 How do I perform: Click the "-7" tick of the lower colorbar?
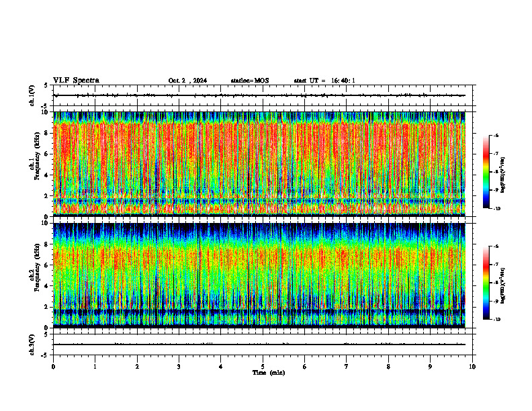pyautogui.click(x=496, y=265)
